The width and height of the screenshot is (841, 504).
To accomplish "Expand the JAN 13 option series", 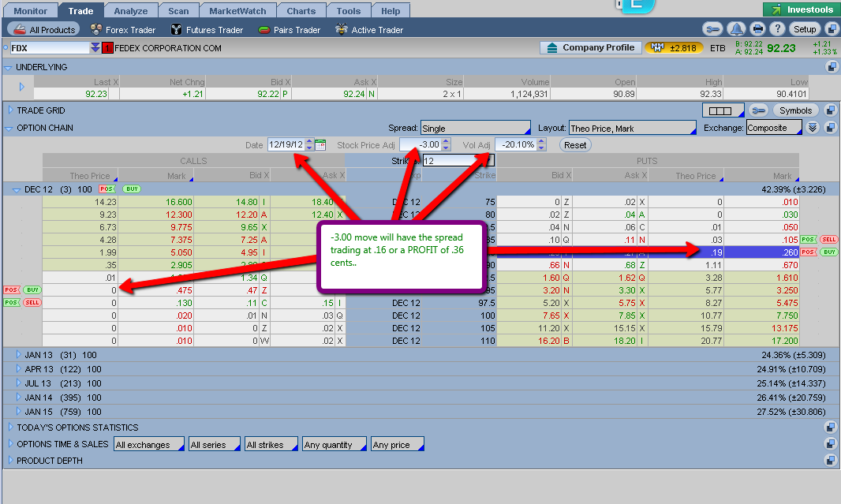I will click(x=19, y=355).
